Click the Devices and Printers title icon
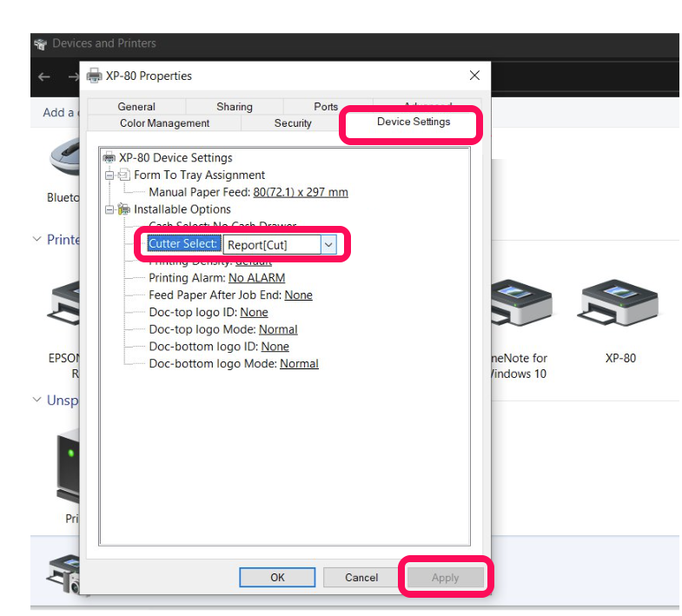The width and height of the screenshot is (682, 616). pyautogui.click(x=41, y=43)
